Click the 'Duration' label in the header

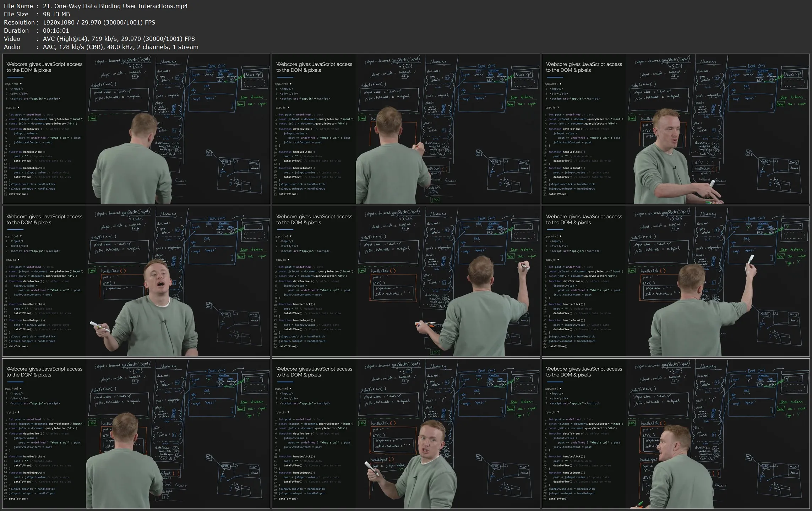point(16,31)
